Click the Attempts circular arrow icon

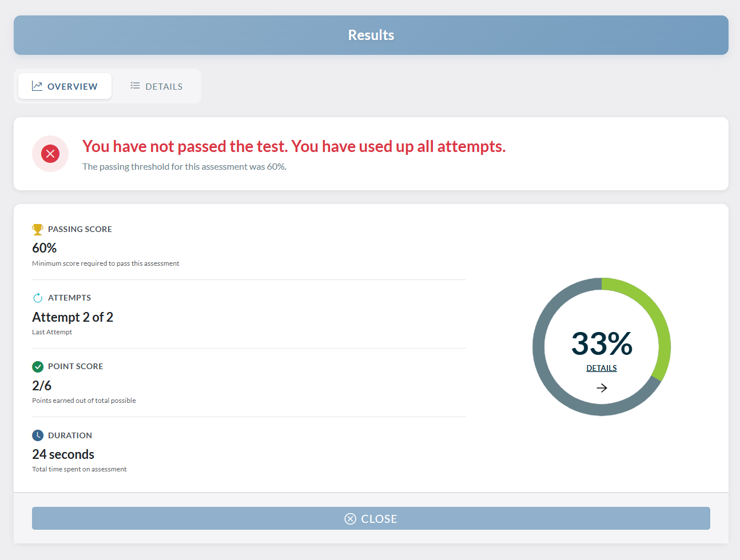38,298
